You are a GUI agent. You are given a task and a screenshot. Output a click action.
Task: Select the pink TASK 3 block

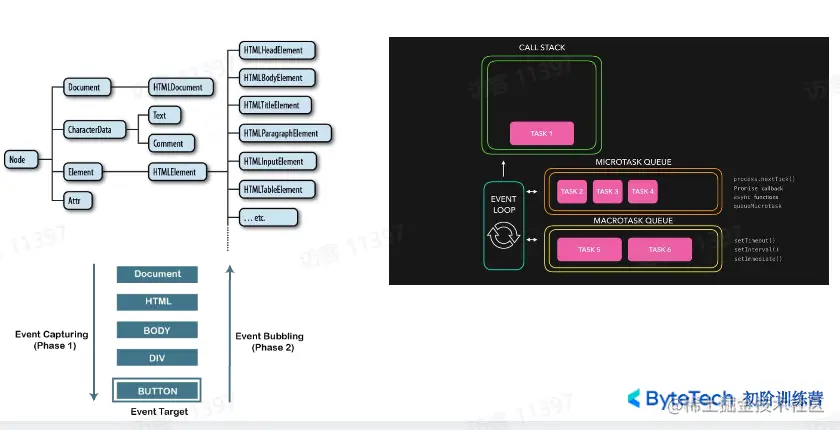pos(608,191)
